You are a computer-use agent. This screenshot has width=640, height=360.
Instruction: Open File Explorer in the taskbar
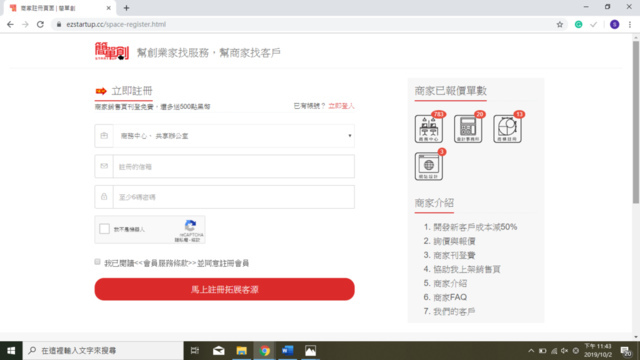pyautogui.click(x=242, y=351)
